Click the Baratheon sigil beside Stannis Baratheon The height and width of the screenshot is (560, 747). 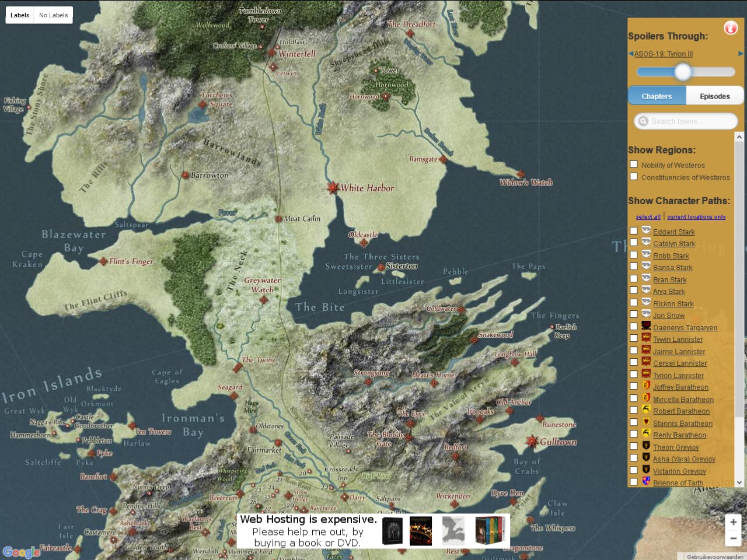click(x=645, y=422)
